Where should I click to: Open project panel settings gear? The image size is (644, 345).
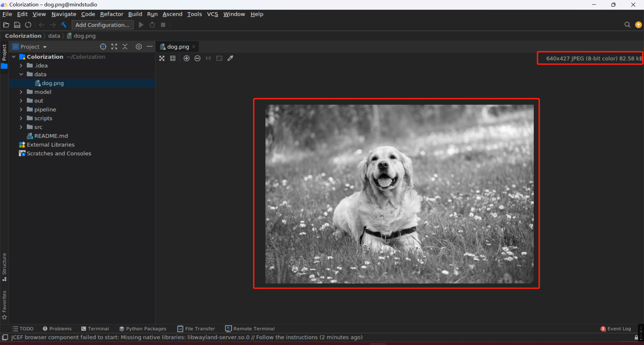[139, 47]
